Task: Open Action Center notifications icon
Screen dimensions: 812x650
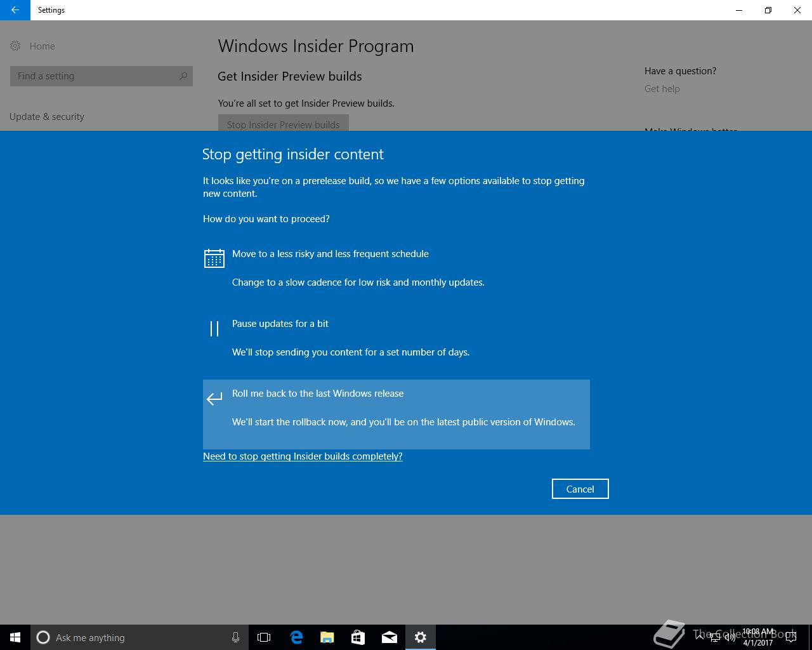Action: pyautogui.click(x=791, y=637)
